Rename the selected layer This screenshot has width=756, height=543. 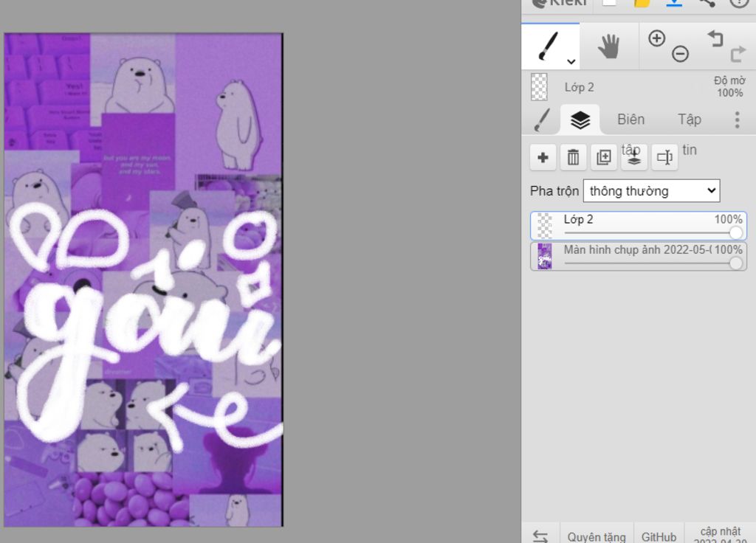(664, 157)
